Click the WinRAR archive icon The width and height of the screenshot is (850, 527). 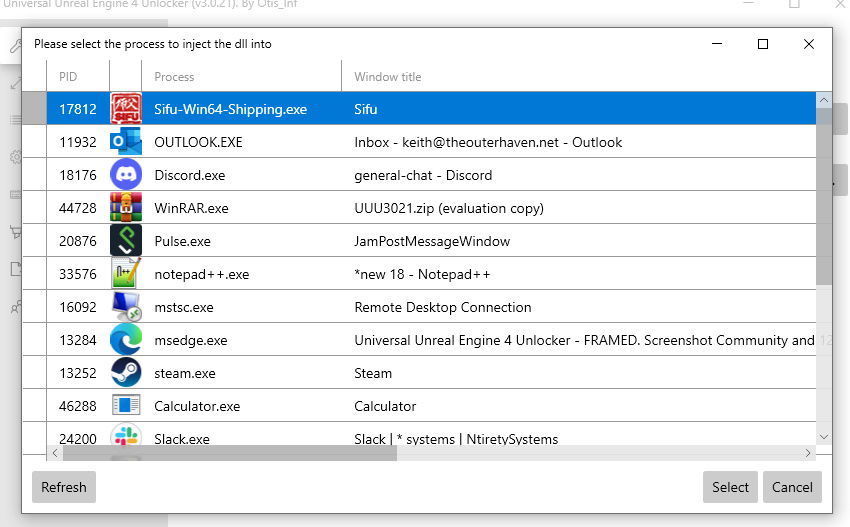pyautogui.click(x=126, y=208)
